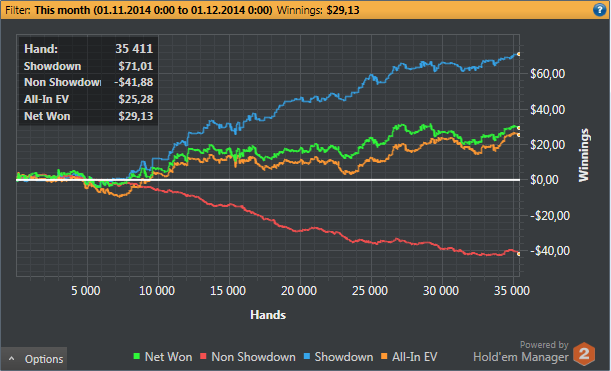The height and width of the screenshot is (371, 611).
Task: Toggle the Non Showdown legend entry
Action: pyautogui.click(x=247, y=357)
